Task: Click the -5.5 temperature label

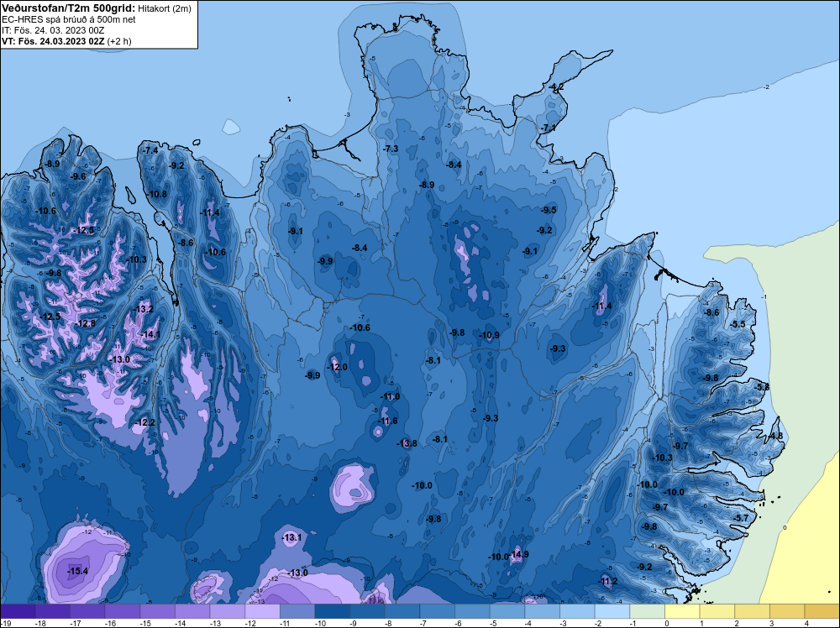Action: pyautogui.click(x=738, y=324)
